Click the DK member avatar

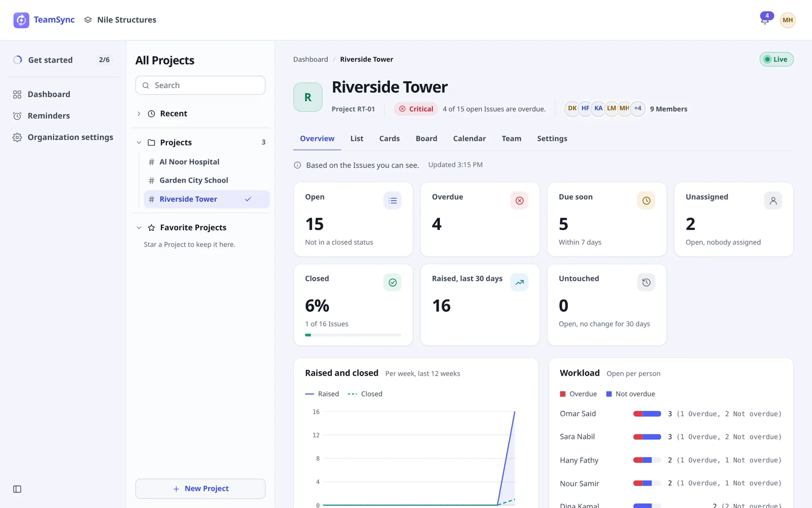point(572,108)
